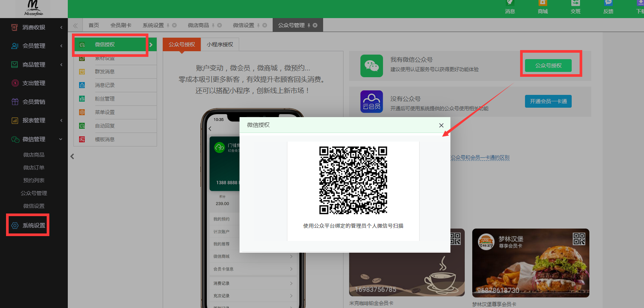Open the 公众号和会员一卡通的区别 link
Screen dimensions: 644x308
pos(480,157)
